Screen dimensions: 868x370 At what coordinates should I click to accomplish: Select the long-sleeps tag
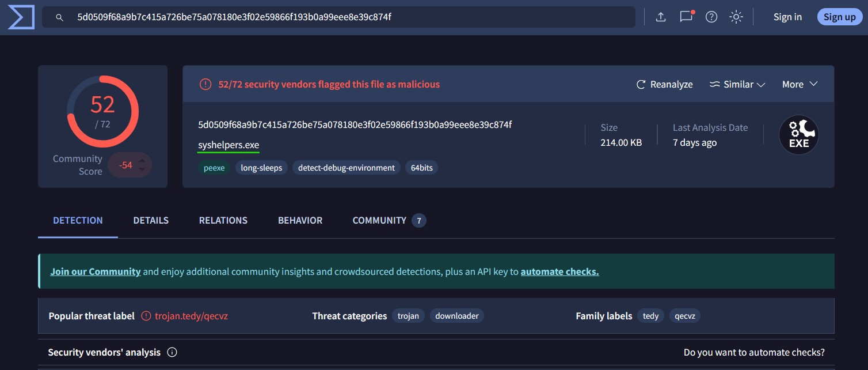click(x=262, y=168)
